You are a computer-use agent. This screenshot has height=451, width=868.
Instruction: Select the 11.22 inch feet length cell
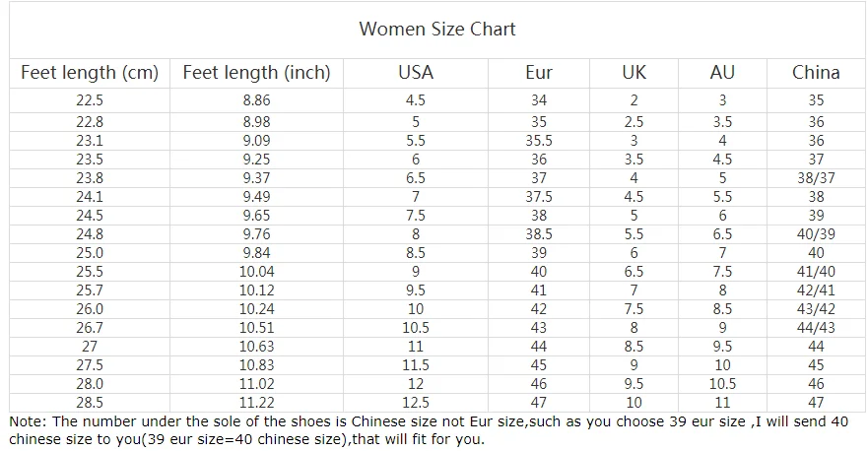coord(256,403)
